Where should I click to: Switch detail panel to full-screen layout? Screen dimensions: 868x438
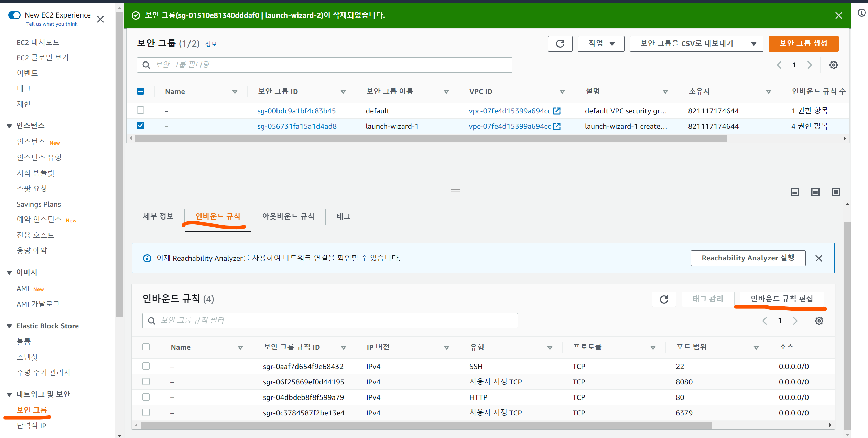pos(836,192)
